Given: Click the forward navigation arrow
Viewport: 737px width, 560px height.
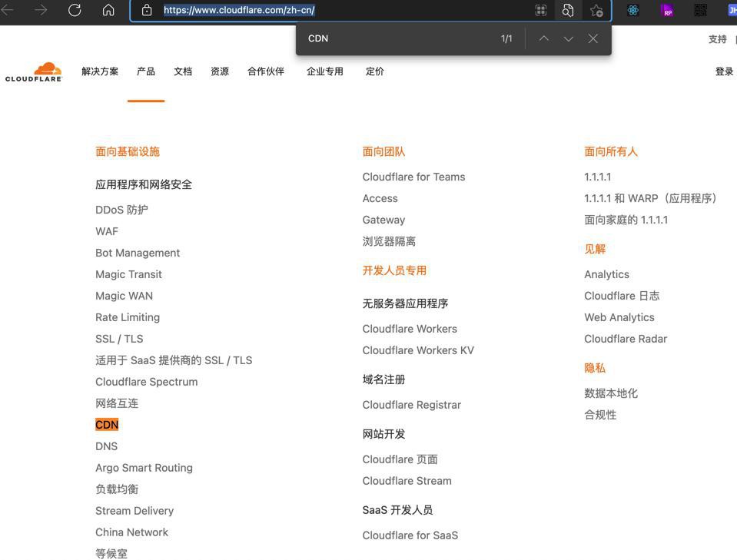Looking at the screenshot, I should (x=41, y=10).
